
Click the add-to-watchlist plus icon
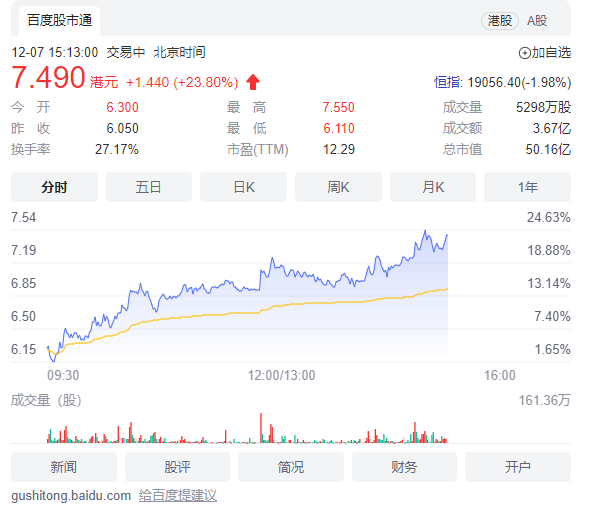pyautogui.click(x=524, y=53)
